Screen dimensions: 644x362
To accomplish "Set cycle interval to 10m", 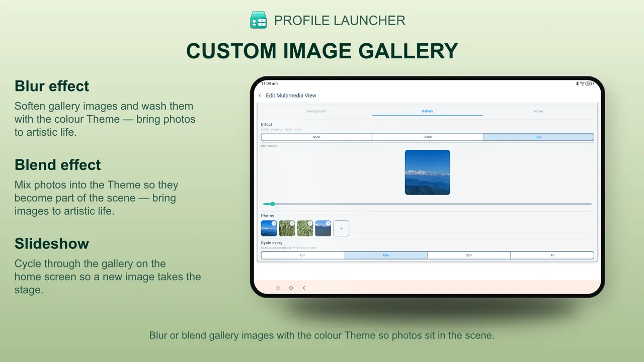I will [386, 255].
